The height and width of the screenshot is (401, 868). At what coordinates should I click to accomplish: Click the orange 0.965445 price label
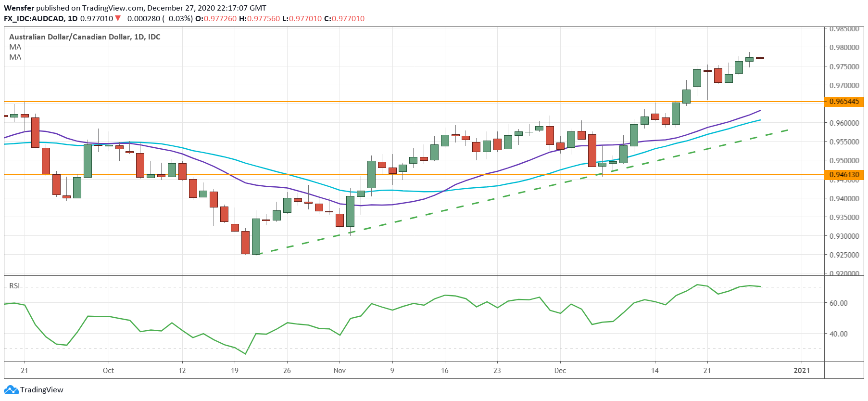pyautogui.click(x=844, y=102)
